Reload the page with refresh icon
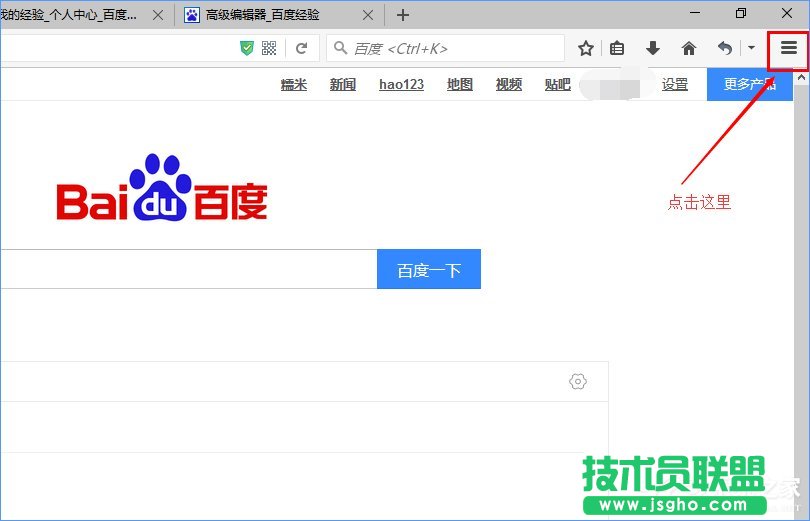 (302, 49)
